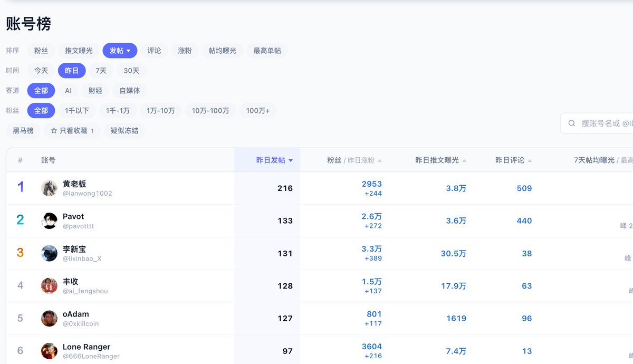The image size is (633, 364).
Task: Sort by 昨日评论 column header
Action: tap(513, 160)
